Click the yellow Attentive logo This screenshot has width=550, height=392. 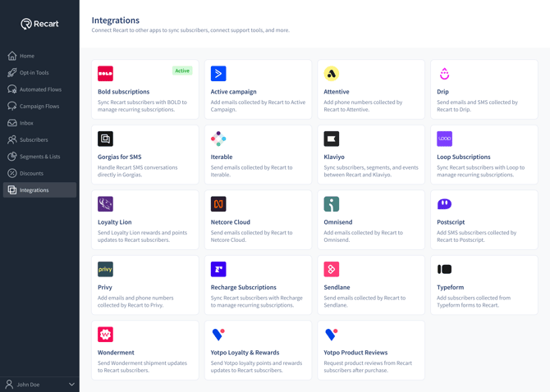point(332,74)
